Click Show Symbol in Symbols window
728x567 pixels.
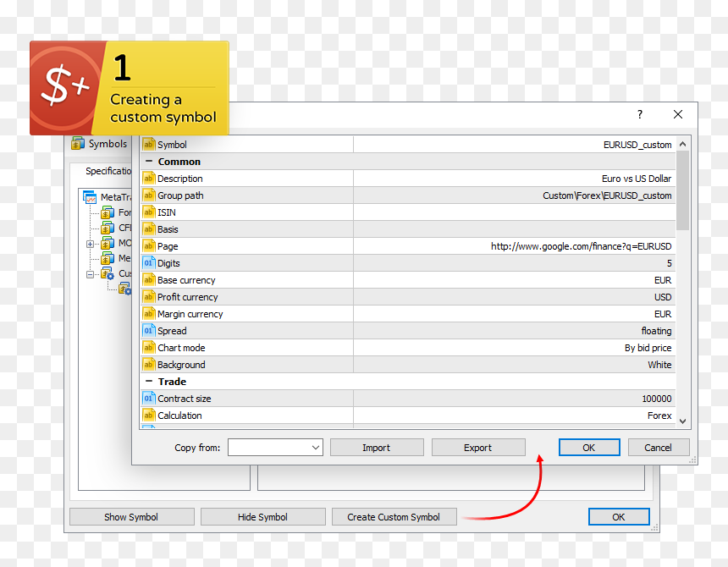(x=132, y=516)
